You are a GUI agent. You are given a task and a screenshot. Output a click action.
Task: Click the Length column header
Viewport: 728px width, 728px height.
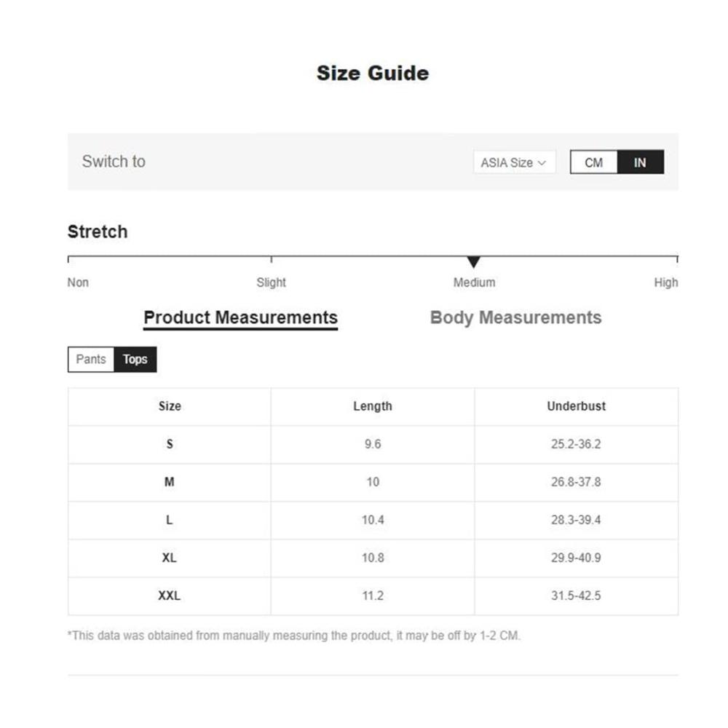click(372, 406)
